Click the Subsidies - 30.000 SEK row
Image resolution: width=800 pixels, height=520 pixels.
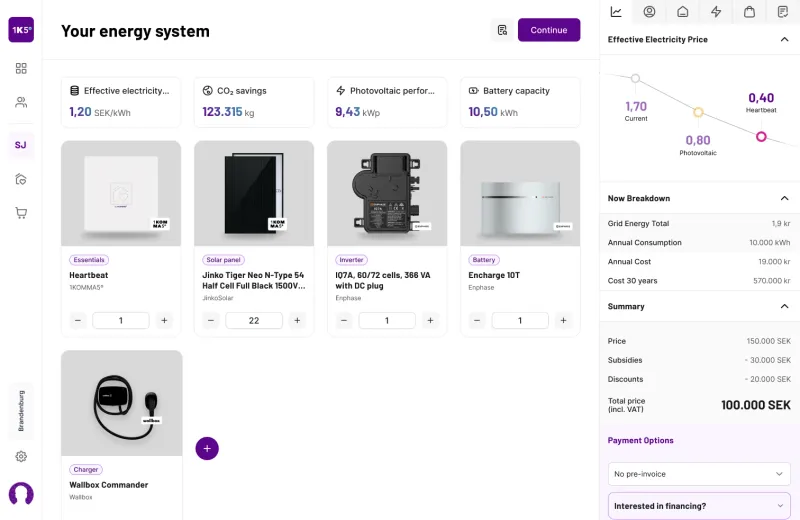pyautogui.click(x=699, y=360)
